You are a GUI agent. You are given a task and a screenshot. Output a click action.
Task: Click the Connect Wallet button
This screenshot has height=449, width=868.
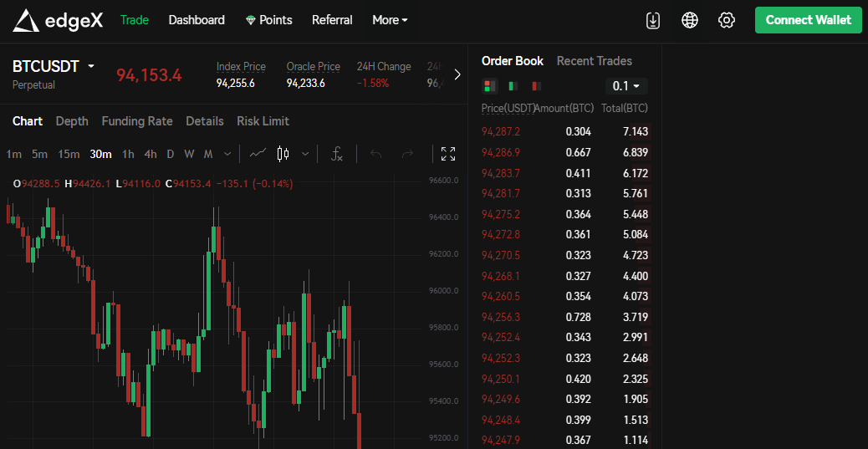pos(809,20)
